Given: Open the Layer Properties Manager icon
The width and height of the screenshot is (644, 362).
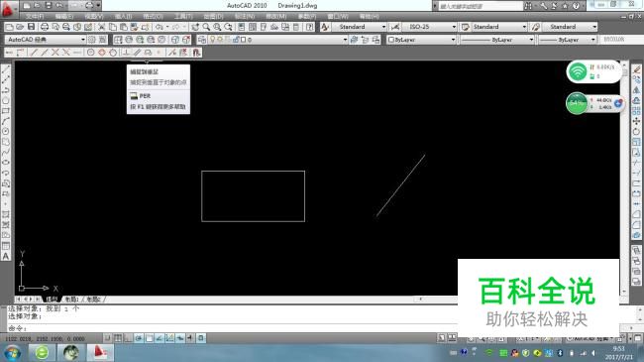Looking at the screenshot, I should tap(201, 40).
